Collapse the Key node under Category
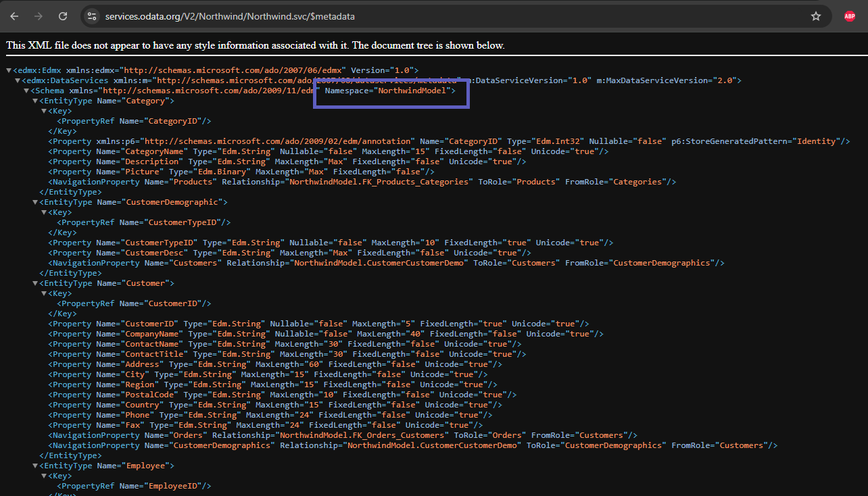 click(x=45, y=111)
